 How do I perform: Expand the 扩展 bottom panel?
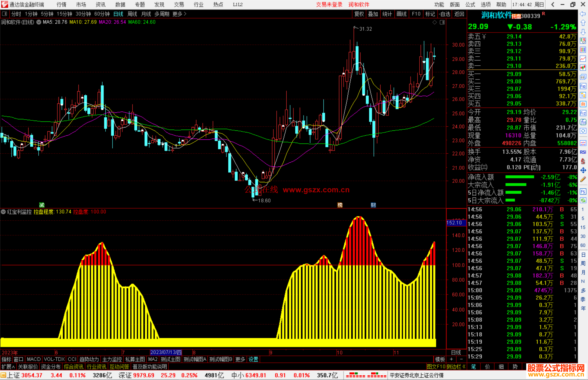pos(8,367)
